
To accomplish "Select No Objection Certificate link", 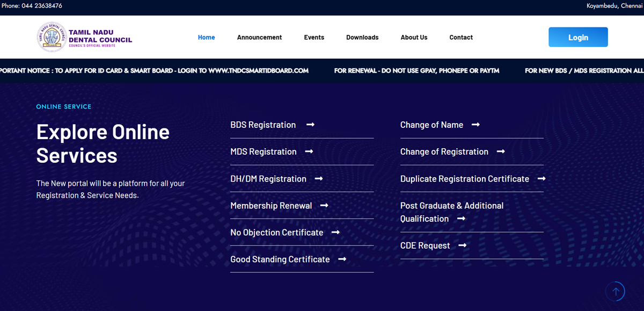I will point(276,233).
